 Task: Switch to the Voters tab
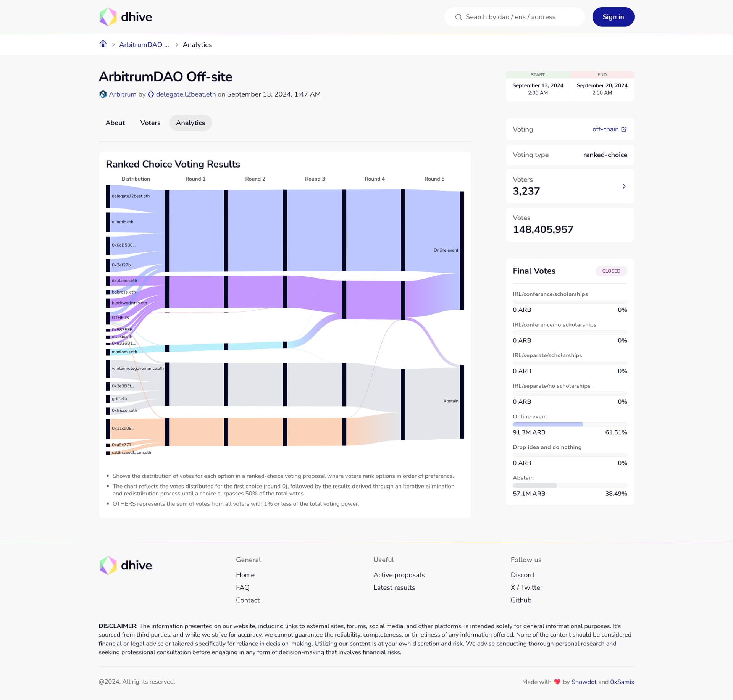pyautogui.click(x=150, y=123)
